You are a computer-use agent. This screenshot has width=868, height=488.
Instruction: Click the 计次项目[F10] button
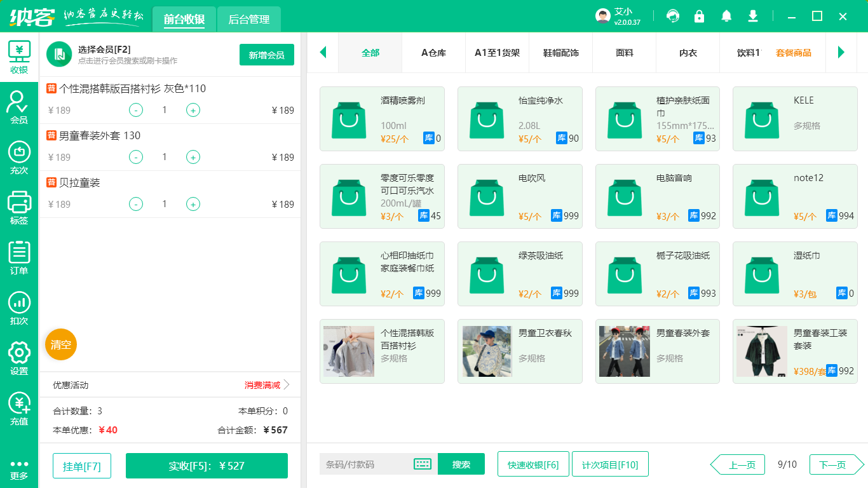(x=610, y=464)
